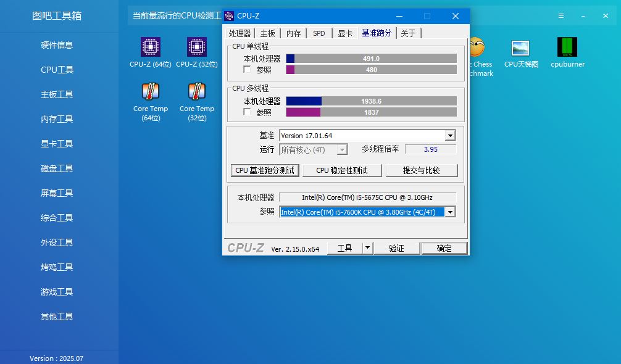
Task: Click the 工具 button
Action: [344, 248]
